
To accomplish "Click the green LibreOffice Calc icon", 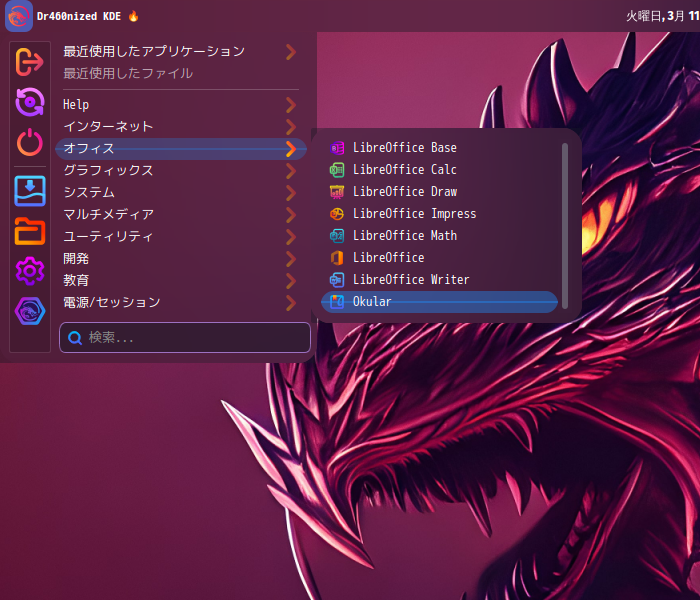I will (337, 170).
